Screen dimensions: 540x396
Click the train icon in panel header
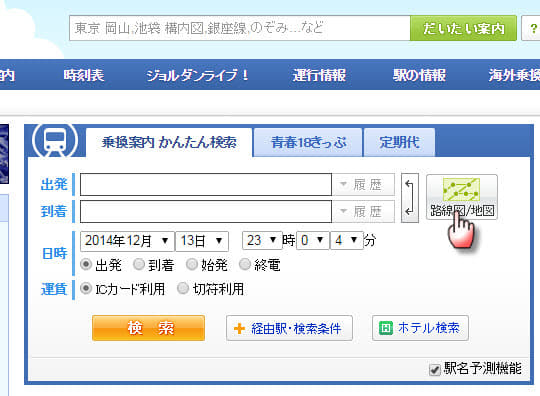(55, 140)
